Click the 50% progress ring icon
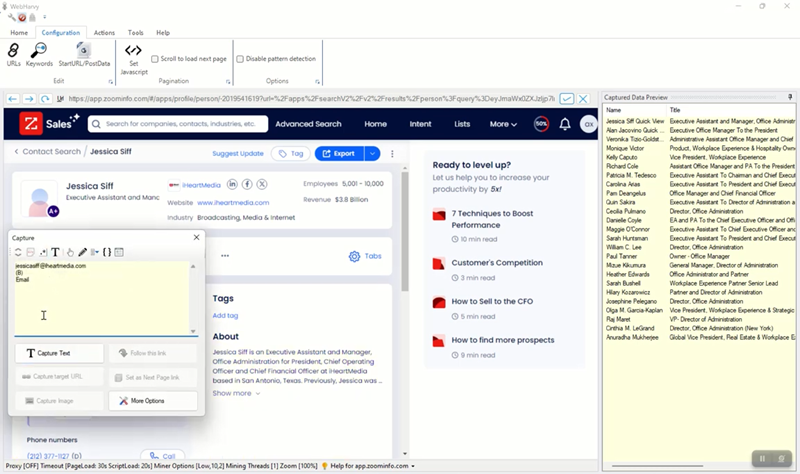This screenshot has height=474, width=800. (x=541, y=124)
